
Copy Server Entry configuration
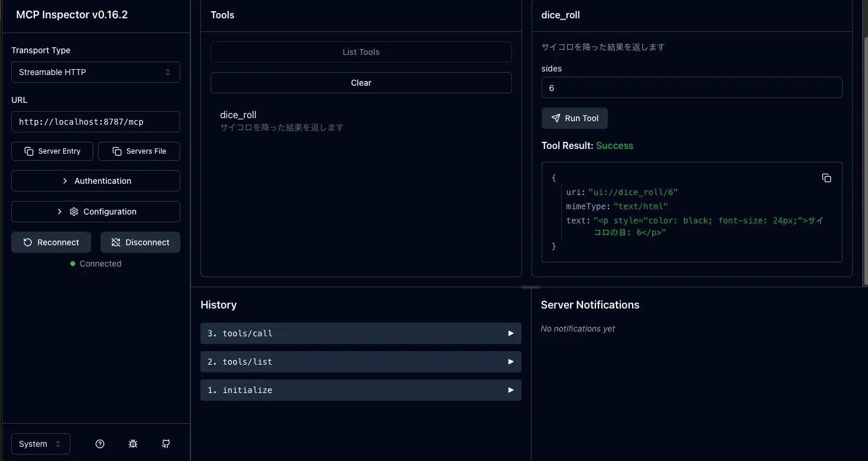pyautogui.click(x=53, y=151)
